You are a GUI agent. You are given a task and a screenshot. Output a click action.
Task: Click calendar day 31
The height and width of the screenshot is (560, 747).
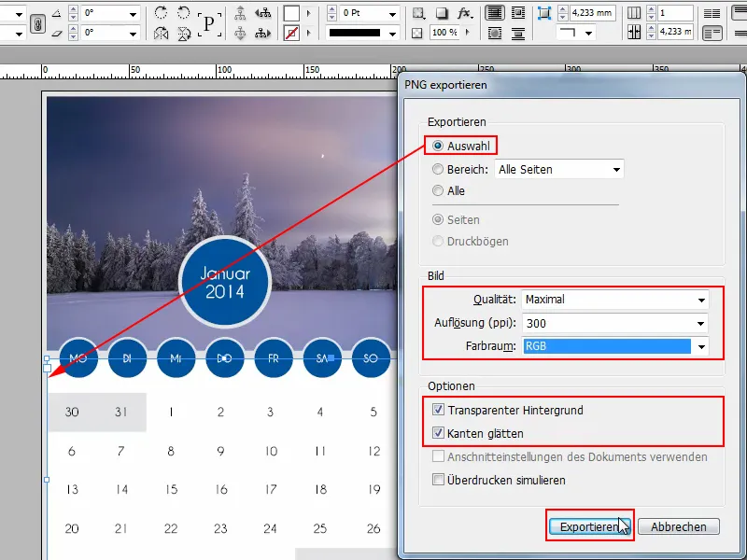tap(121, 412)
